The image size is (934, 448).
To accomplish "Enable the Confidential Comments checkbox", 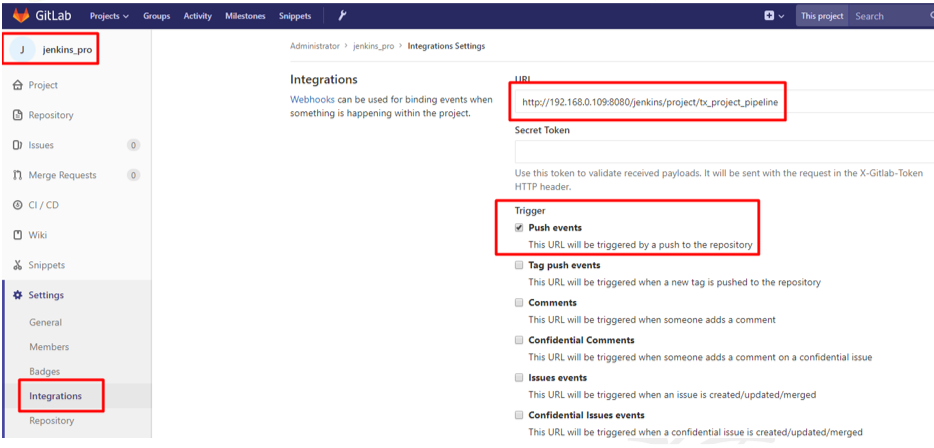I will 519,340.
